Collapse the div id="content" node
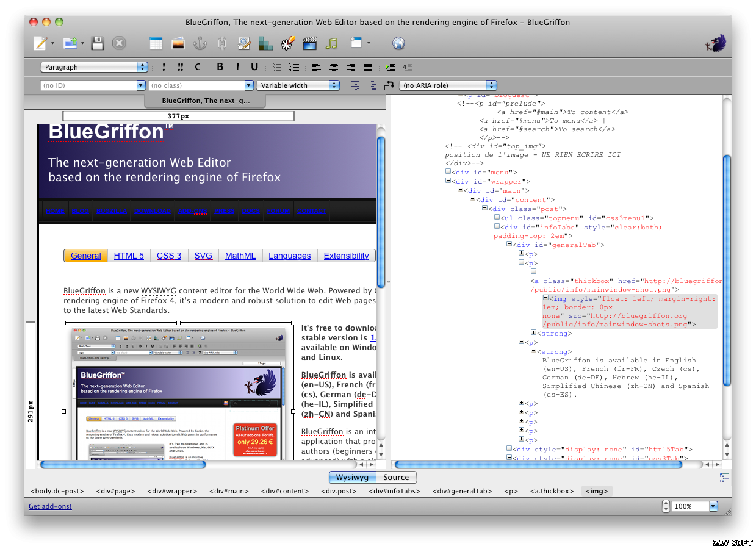Viewport: 756px width, 549px height. click(x=473, y=199)
